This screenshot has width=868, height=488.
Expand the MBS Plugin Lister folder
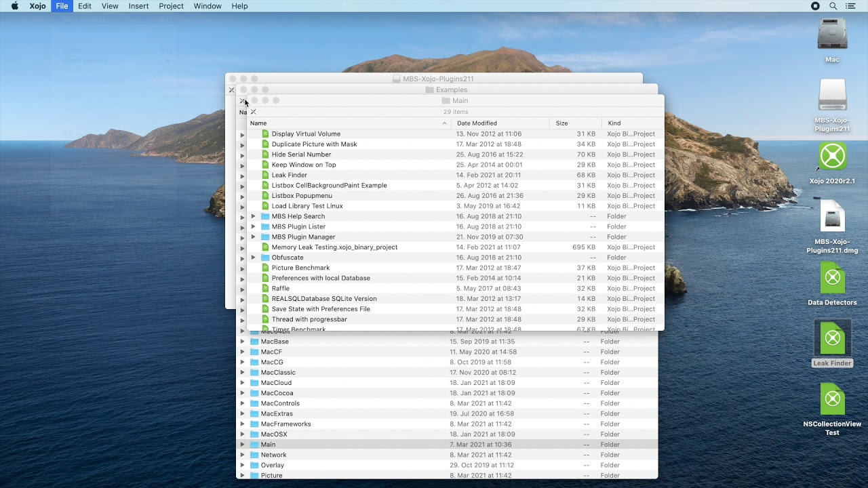coord(253,226)
